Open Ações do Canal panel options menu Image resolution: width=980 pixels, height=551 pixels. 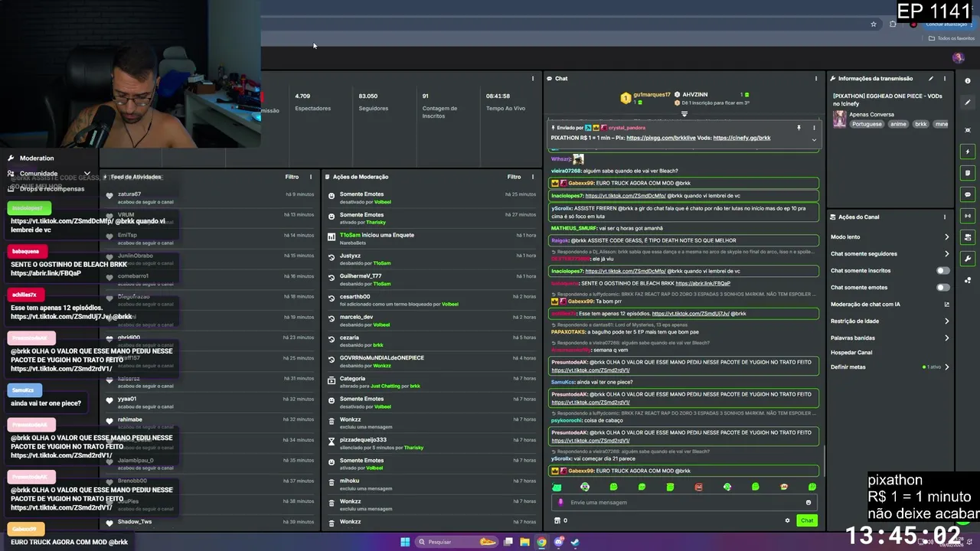coord(945,217)
